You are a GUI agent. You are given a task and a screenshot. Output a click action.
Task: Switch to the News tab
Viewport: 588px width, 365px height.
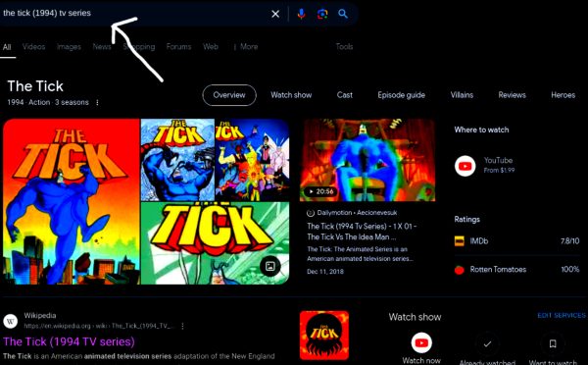102,46
